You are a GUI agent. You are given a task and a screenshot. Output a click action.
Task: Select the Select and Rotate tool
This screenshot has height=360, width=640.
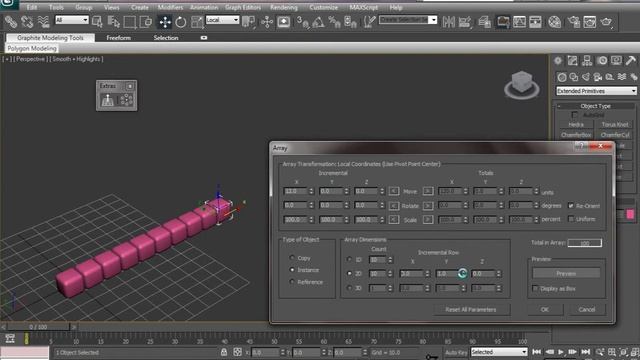pos(180,22)
